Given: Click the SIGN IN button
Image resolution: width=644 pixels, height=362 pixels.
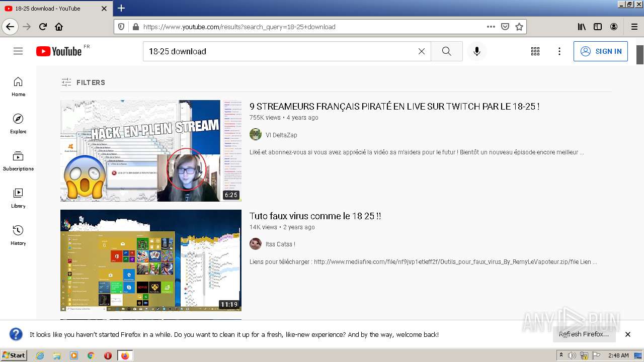Looking at the screenshot, I should click(x=601, y=51).
